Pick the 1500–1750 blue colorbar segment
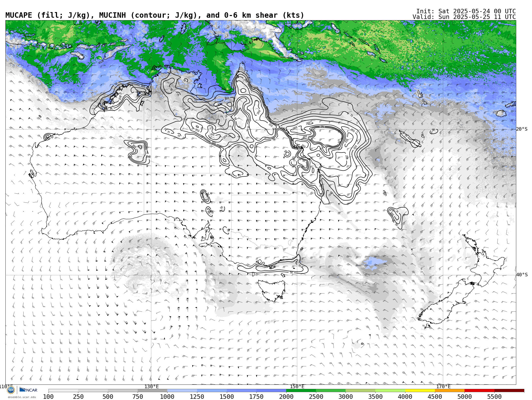 point(242,391)
